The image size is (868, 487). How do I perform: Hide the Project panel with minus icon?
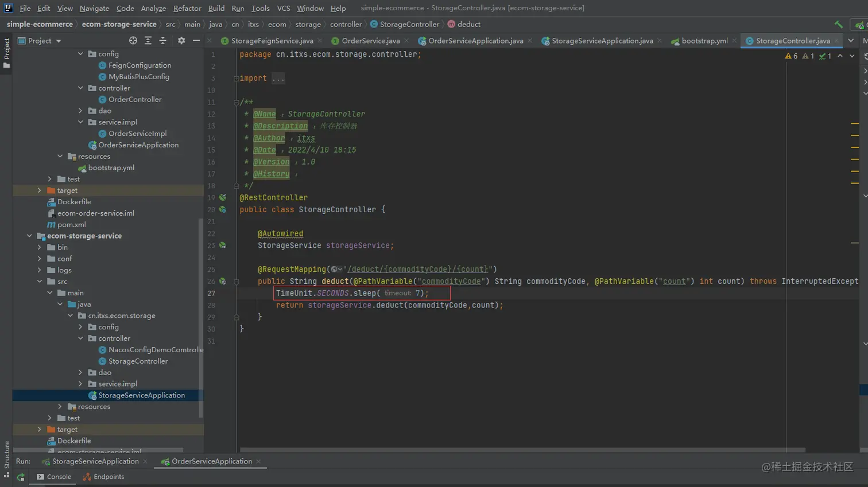coord(196,41)
